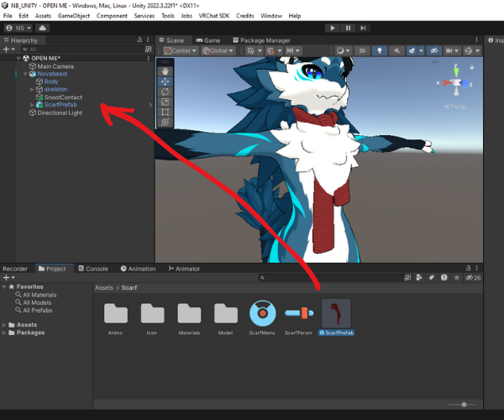Select the Move tool in scene toolbar
This screenshot has width=504, height=420.
(x=165, y=81)
